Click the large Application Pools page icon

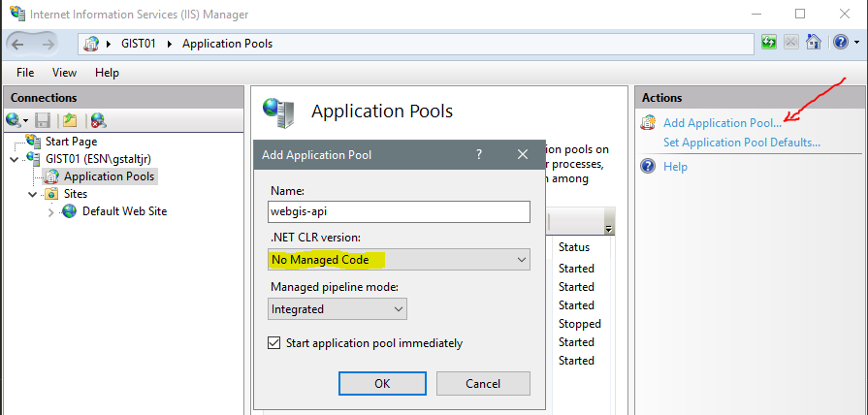(x=278, y=112)
